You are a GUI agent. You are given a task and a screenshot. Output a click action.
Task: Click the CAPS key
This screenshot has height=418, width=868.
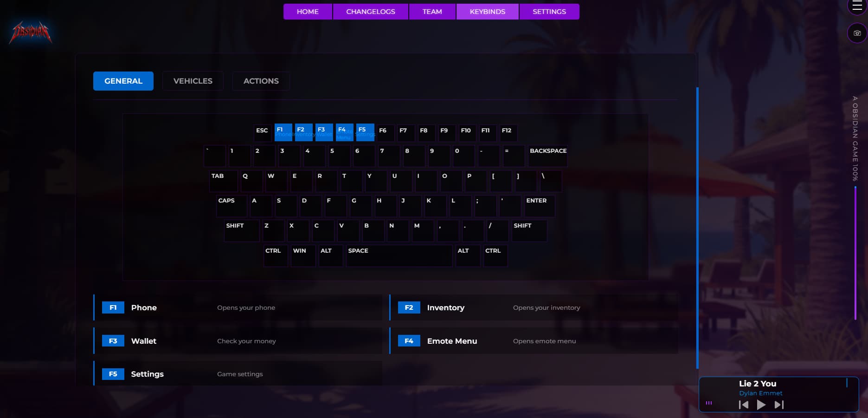click(x=231, y=206)
